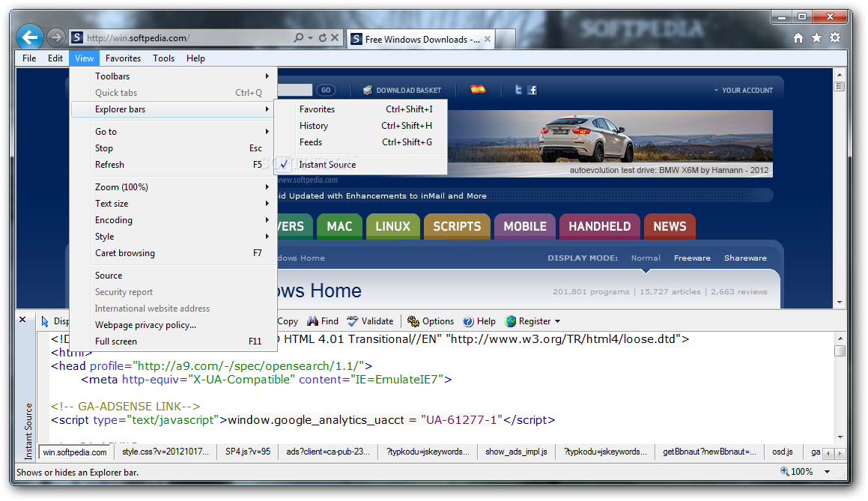Open the History explorer bar
Viewport: 868px width, 501px height.
[x=361, y=126]
